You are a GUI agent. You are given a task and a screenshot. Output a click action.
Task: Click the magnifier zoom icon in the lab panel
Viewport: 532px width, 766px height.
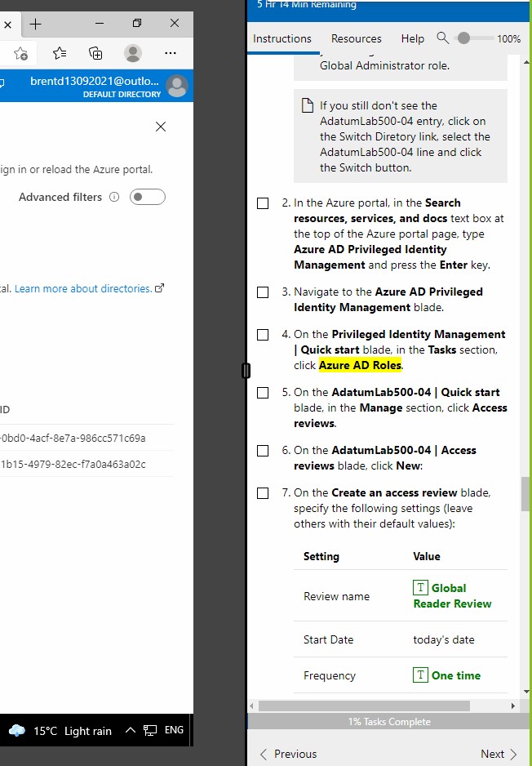pos(443,38)
